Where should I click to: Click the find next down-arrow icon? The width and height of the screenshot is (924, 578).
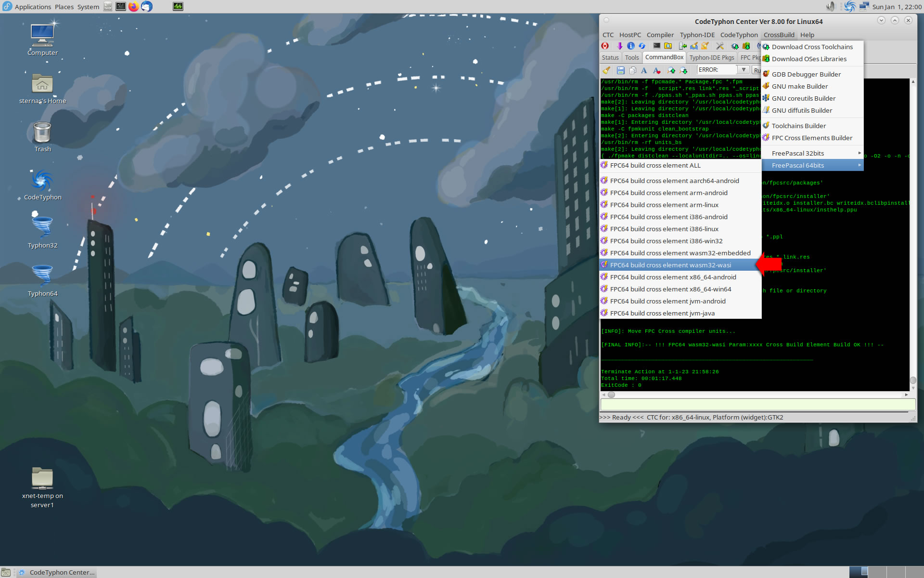point(683,70)
